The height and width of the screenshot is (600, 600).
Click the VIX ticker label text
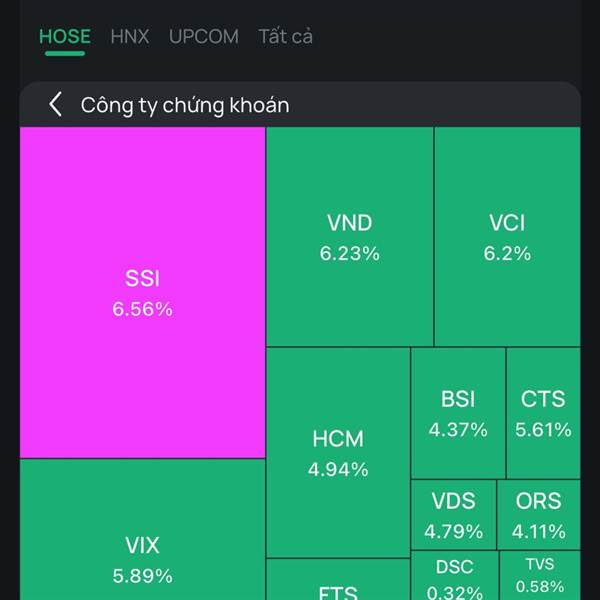coord(142,546)
